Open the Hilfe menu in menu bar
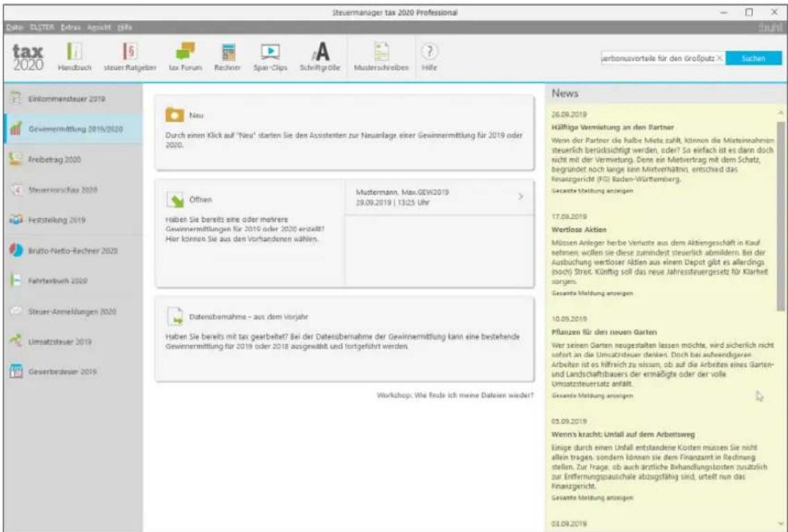The image size is (788, 532). pyautogui.click(x=123, y=26)
